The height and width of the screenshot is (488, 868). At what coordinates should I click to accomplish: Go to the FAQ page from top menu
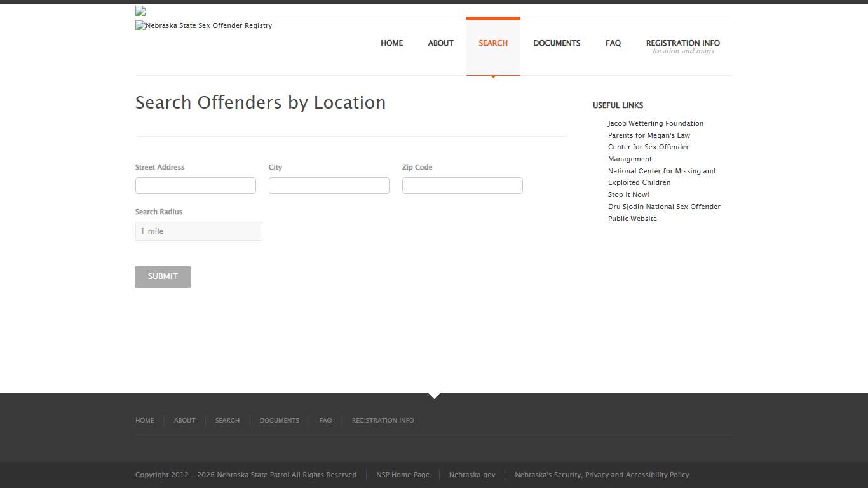coord(613,43)
